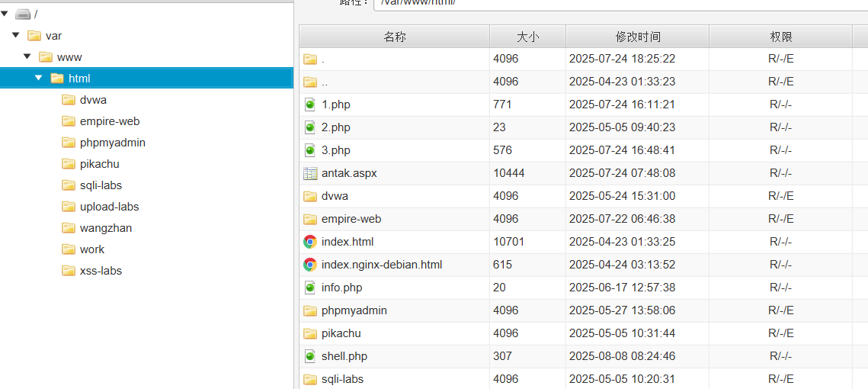Sort by the 名称 column header
This screenshot has height=389, width=868.
tap(395, 37)
